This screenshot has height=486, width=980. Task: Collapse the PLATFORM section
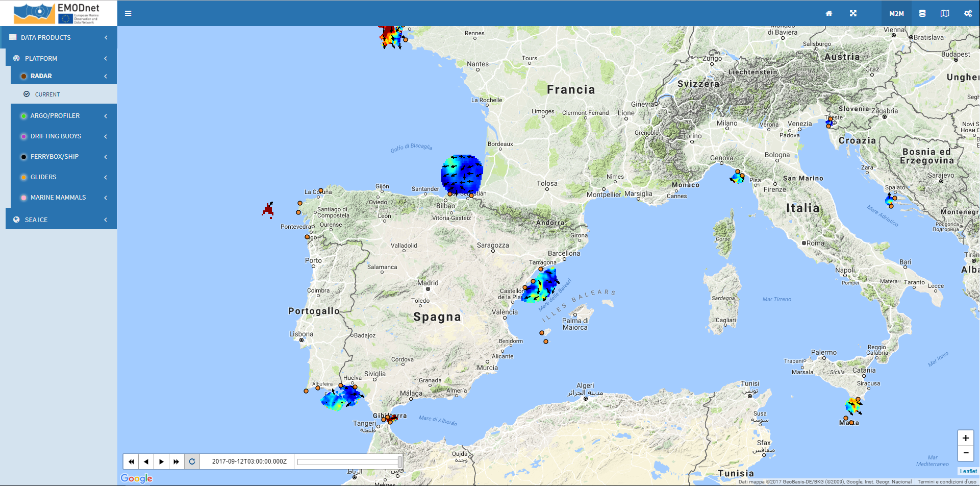click(61, 58)
